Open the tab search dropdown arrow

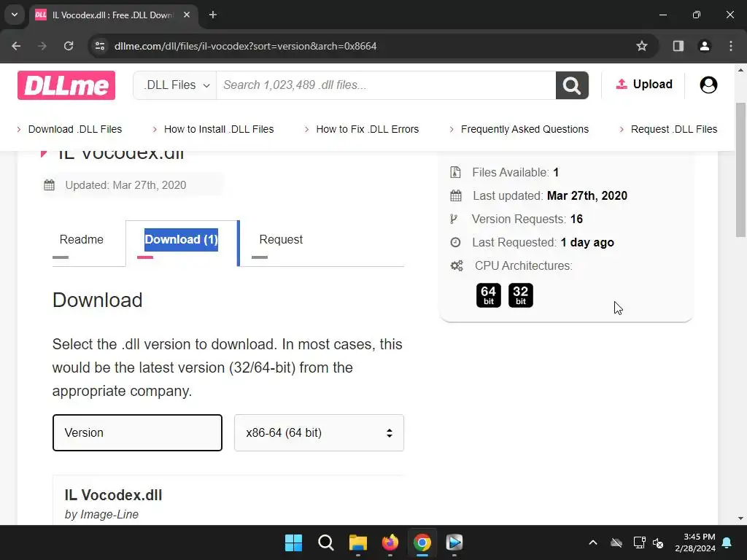(15, 15)
